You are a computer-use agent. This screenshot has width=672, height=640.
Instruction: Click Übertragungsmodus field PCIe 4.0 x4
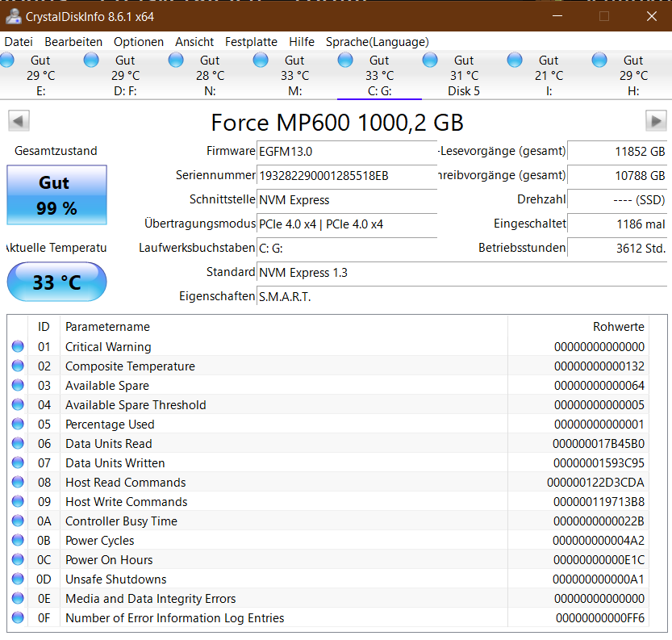point(347,224)
